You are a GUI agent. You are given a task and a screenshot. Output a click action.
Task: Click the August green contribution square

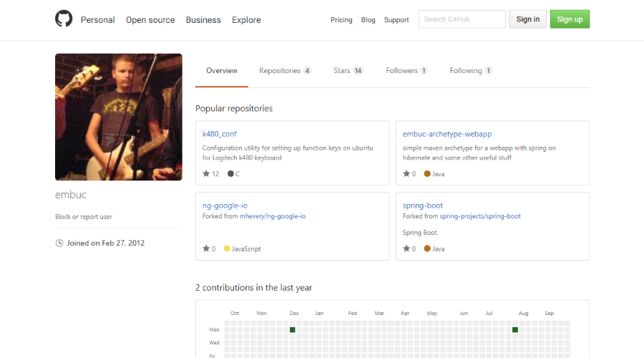click(515, 330)
